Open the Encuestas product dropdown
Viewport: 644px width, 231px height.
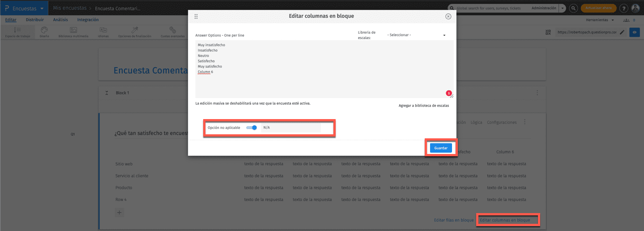[x=28, y=8]
